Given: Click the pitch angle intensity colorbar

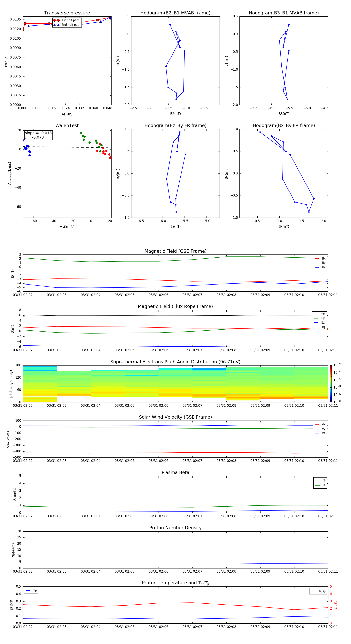Looking at the screenshot, I should 331,384.
